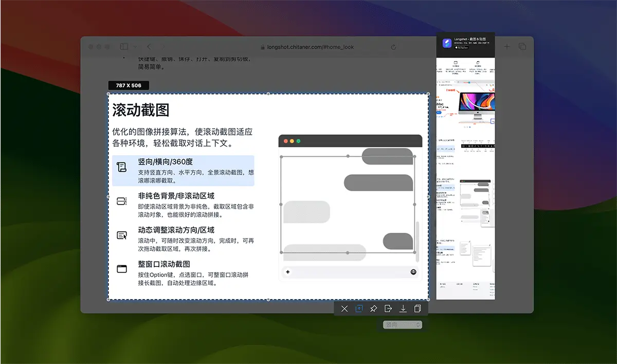Click the grayed forward navigation arrow

[x=162, y=46]
